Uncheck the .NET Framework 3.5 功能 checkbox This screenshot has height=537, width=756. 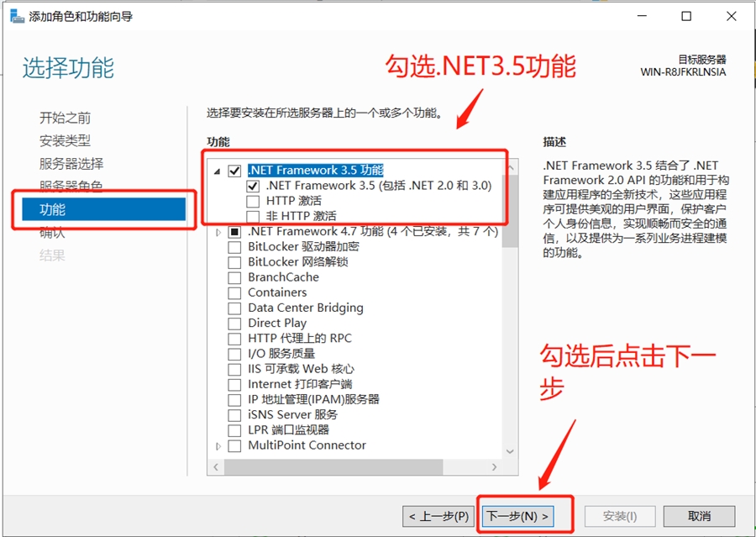tap(234, 171)
